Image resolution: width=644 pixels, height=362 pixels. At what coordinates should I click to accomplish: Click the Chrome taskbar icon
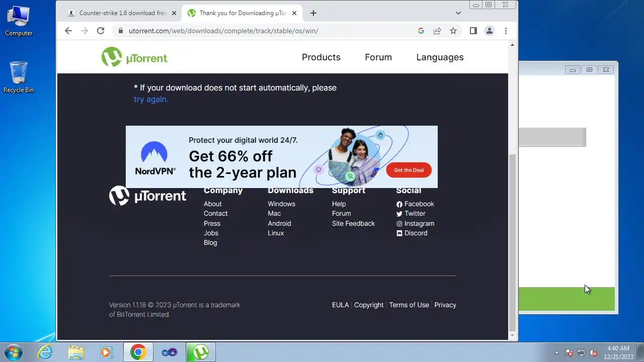click(x=138, y=352)
